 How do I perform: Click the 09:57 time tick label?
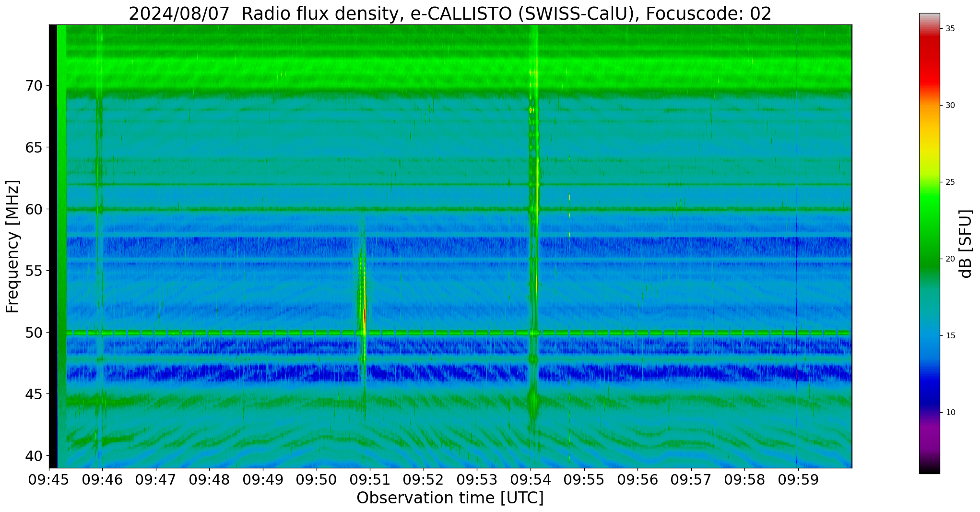click(x=691, y=480)
